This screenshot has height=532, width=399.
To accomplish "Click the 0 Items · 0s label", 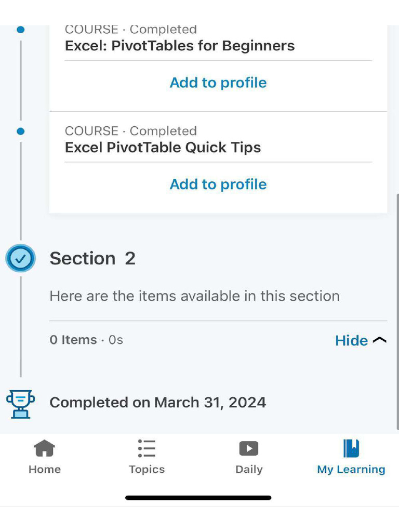I will coord(86,340).
